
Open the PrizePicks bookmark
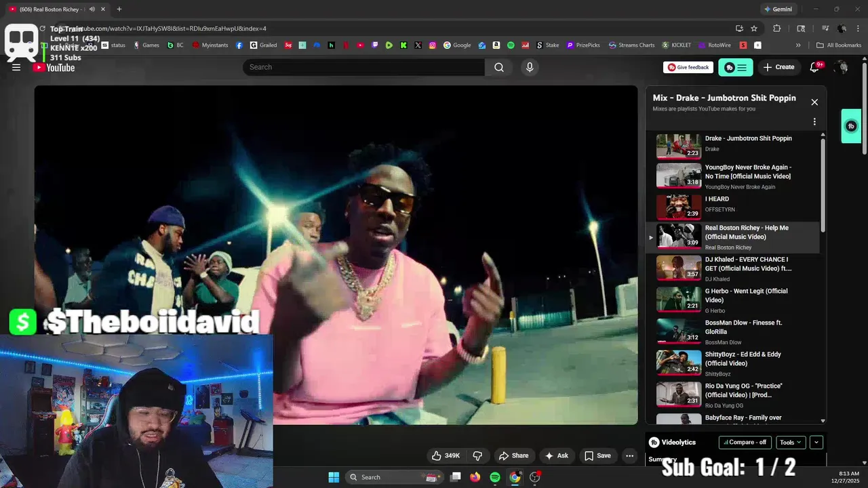pyautogui.click(x=583, y=45)
